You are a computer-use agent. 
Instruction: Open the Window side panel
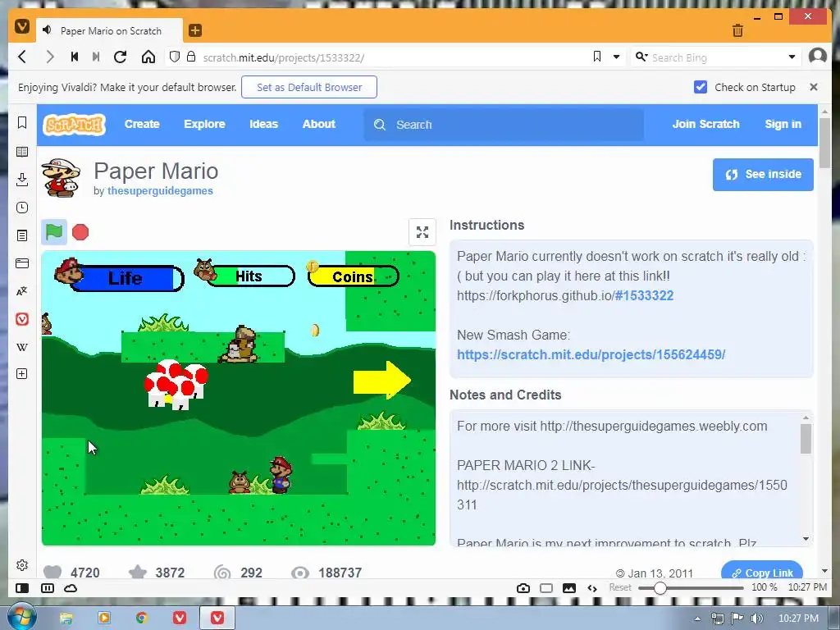[x=22, y=263]
